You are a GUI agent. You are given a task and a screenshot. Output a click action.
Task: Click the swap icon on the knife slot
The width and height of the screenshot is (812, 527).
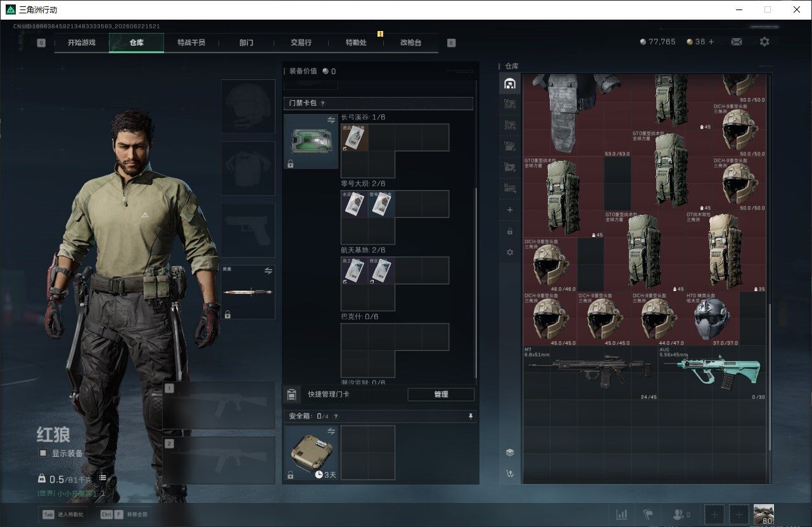pyautogui.click(x=268, y=271)
